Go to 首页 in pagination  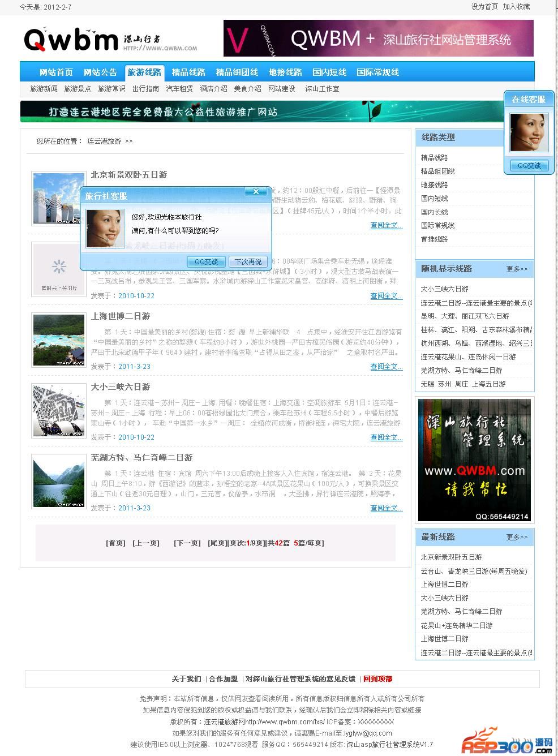pyautogui.click(x=115, y=543)
